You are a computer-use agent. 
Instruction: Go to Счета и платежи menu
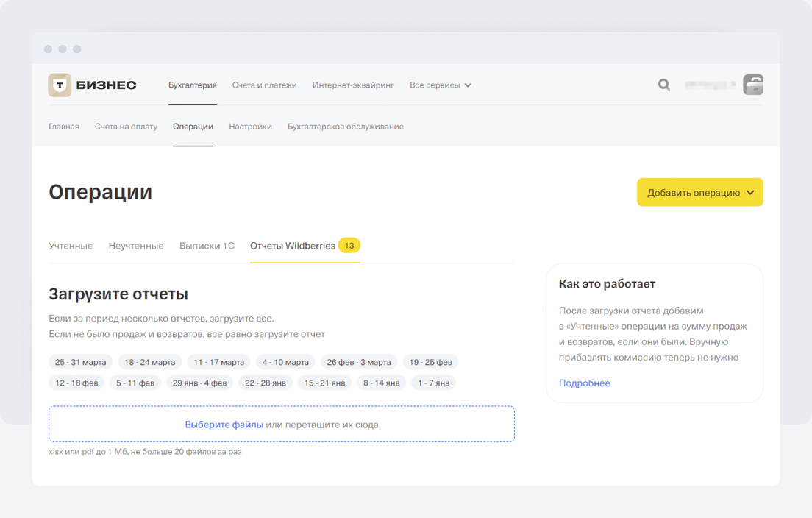pos(264,85)
